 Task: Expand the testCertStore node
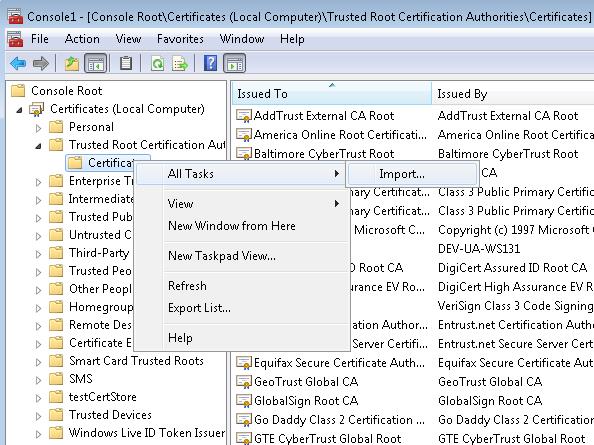(x=38, y=398)
